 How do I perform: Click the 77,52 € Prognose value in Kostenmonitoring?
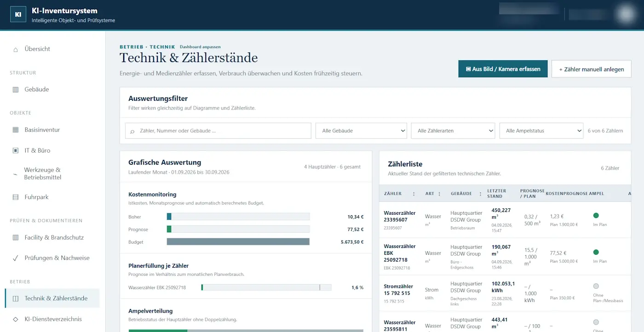click(x=356, y=229)
